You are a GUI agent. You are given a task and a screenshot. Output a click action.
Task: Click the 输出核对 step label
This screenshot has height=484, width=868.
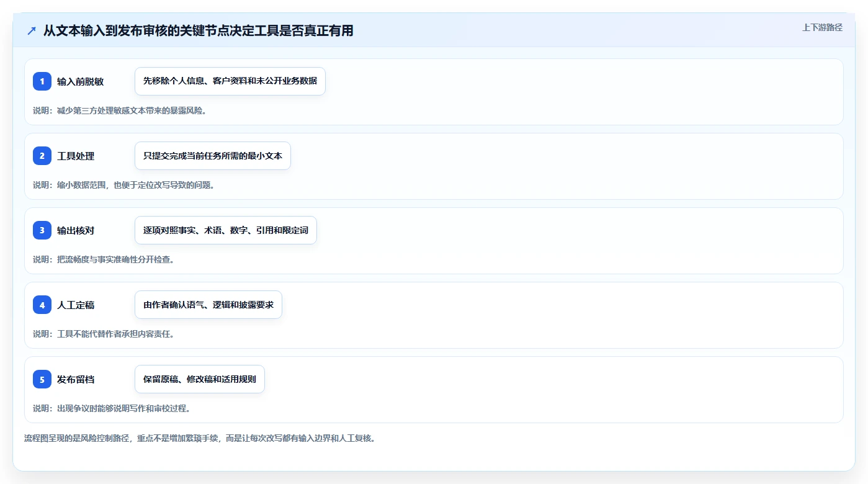coord(76,230)
